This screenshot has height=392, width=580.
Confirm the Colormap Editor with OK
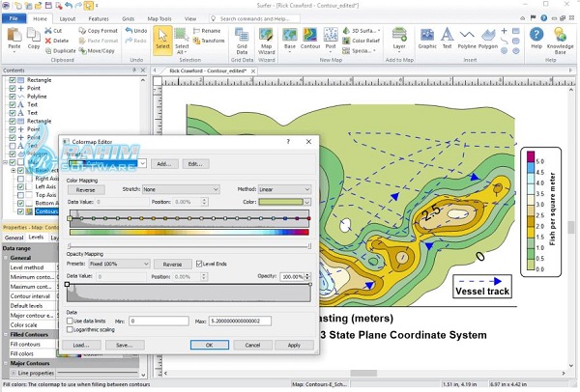coord(210,345)
